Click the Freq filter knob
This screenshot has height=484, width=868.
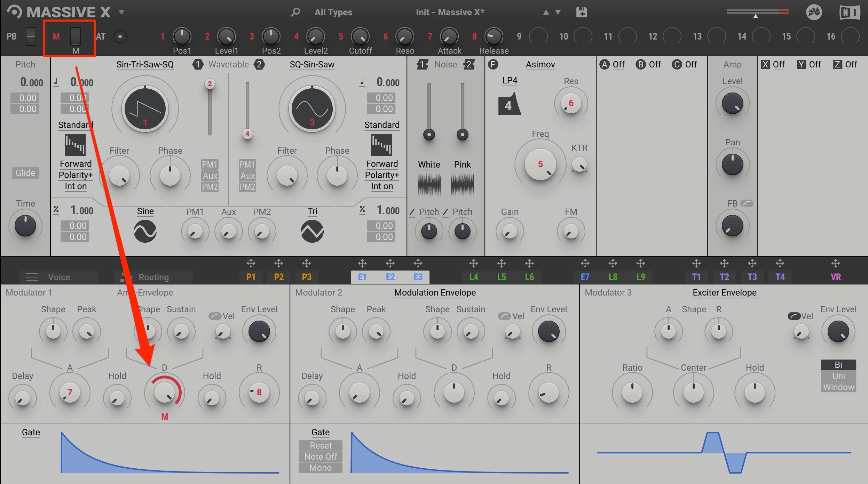540,164
